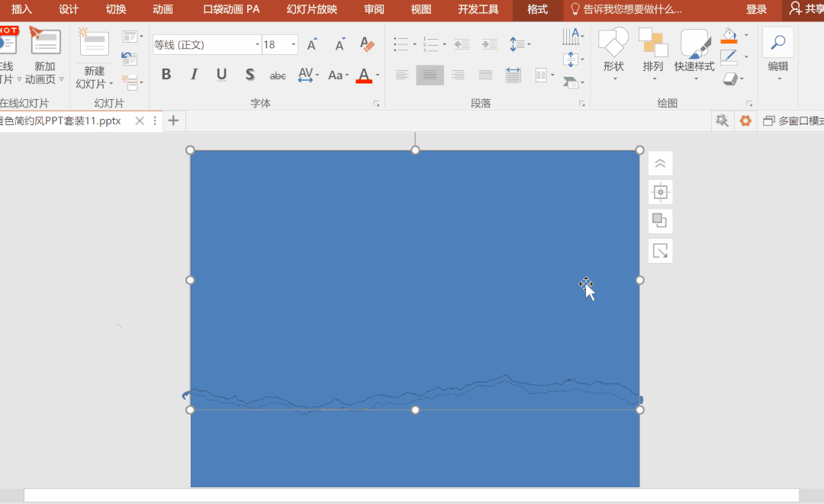Click distributed alignment icon

coord(513,75)
